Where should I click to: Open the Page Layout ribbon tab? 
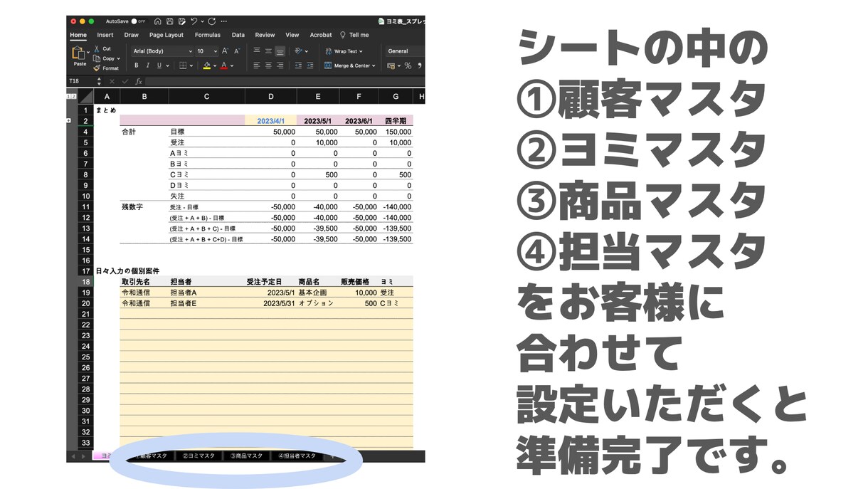point(166,35)
